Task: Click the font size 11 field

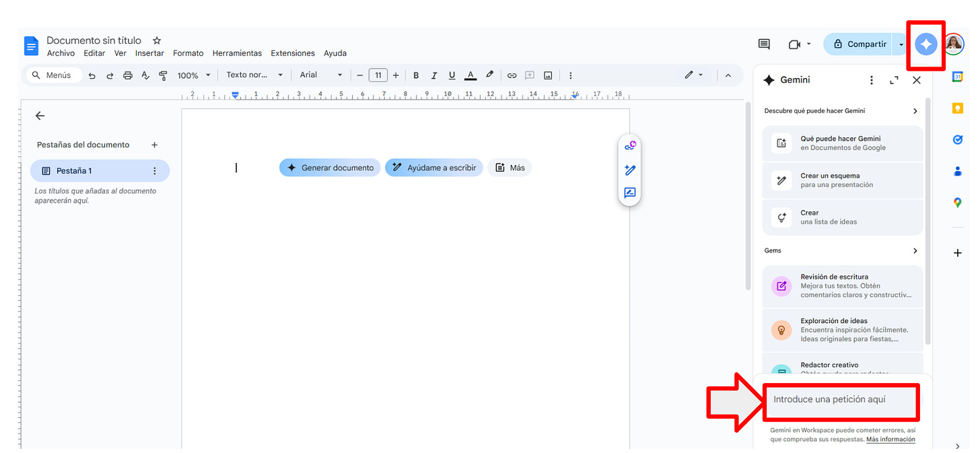Action: (378, 75)
